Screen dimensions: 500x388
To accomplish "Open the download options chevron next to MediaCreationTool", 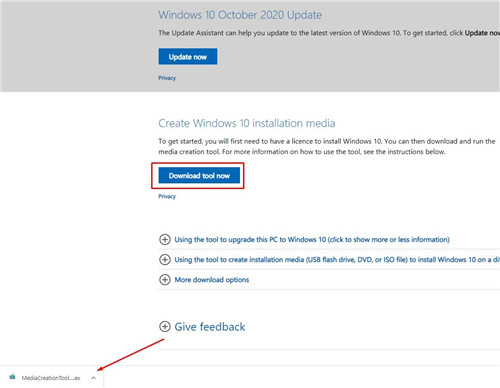I will [94, 378].
